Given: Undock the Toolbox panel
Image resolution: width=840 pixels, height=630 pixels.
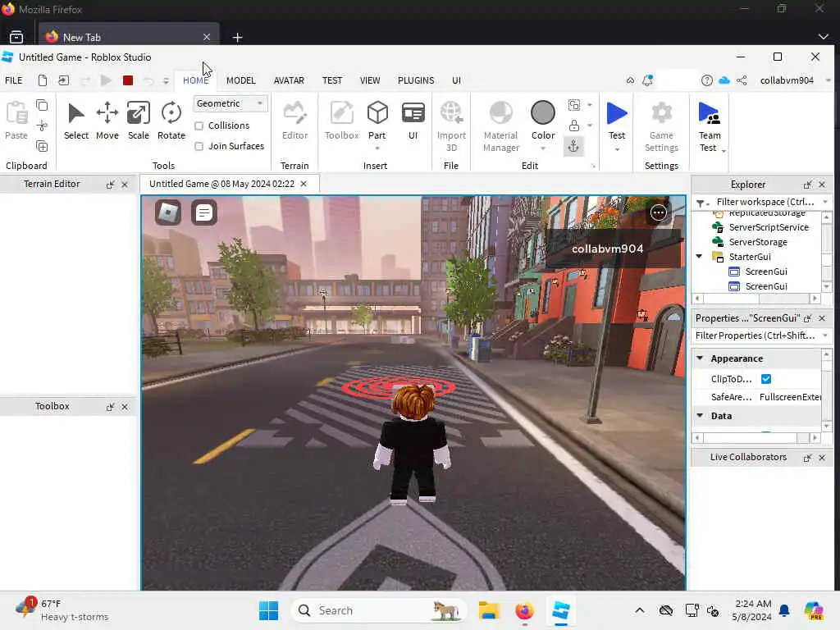Looking at the screenshot, I should [x=111, y=407].
